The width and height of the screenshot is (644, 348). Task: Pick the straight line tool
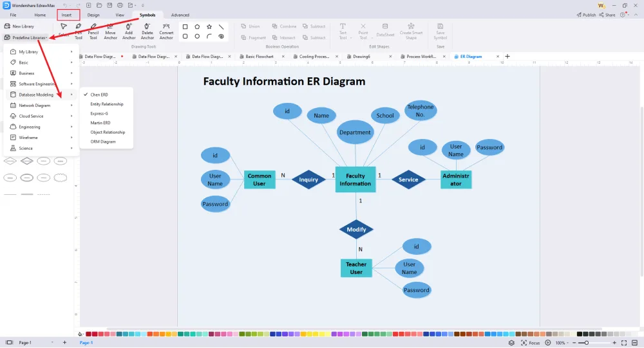[x=222, y=26]
